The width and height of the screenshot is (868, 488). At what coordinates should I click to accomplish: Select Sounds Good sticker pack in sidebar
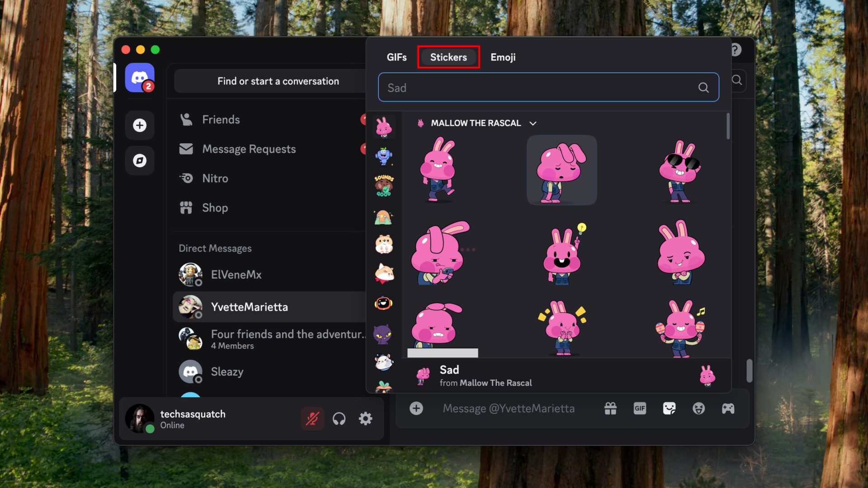[384, 186]
